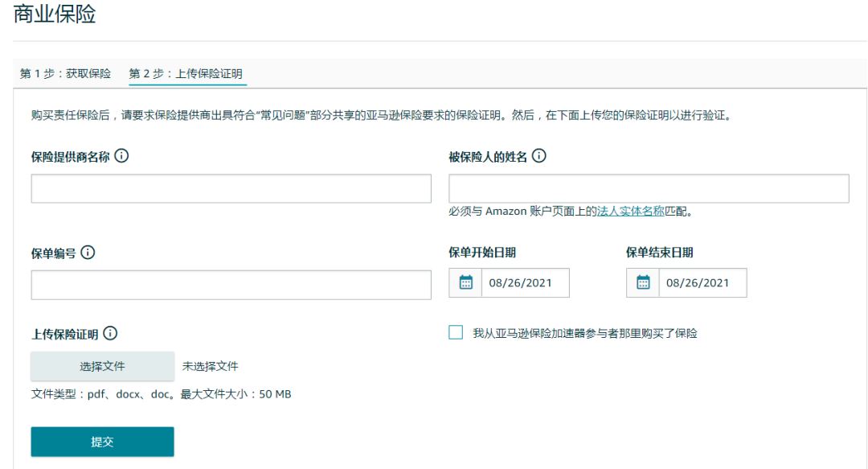
Task: Focus the 被保险人的姓名 text field
Action: click(x=649, y=188)
